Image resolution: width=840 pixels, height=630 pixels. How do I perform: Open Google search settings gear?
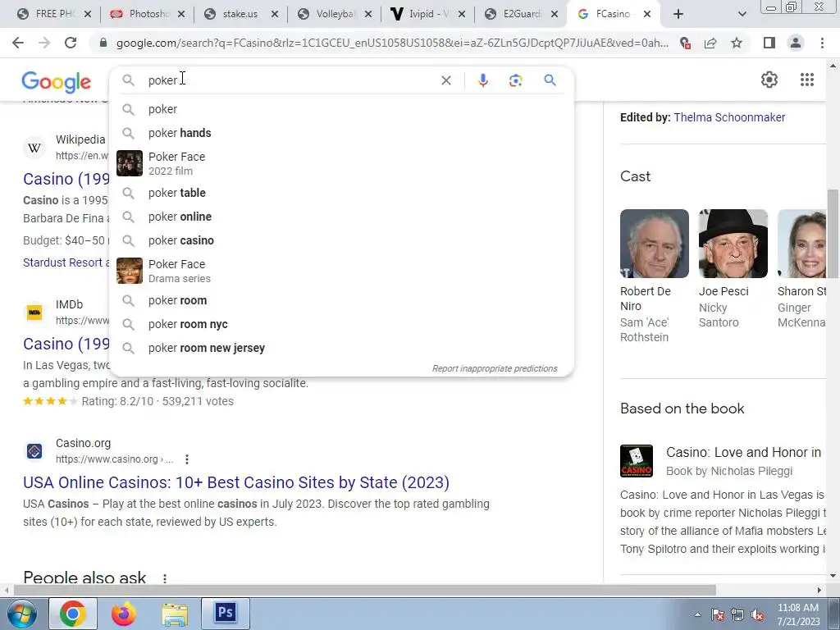tap(769, 80)
